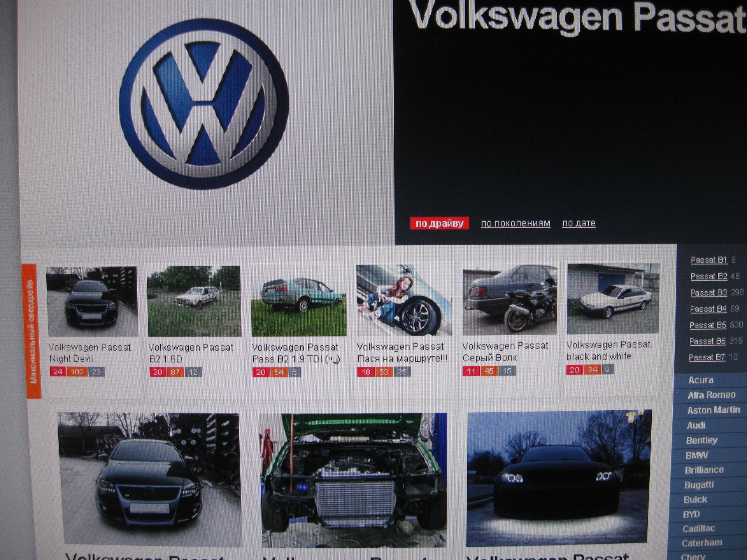747x560 pixels.
Task: Choose Caterham in the brand list
Action: point(702,543)
